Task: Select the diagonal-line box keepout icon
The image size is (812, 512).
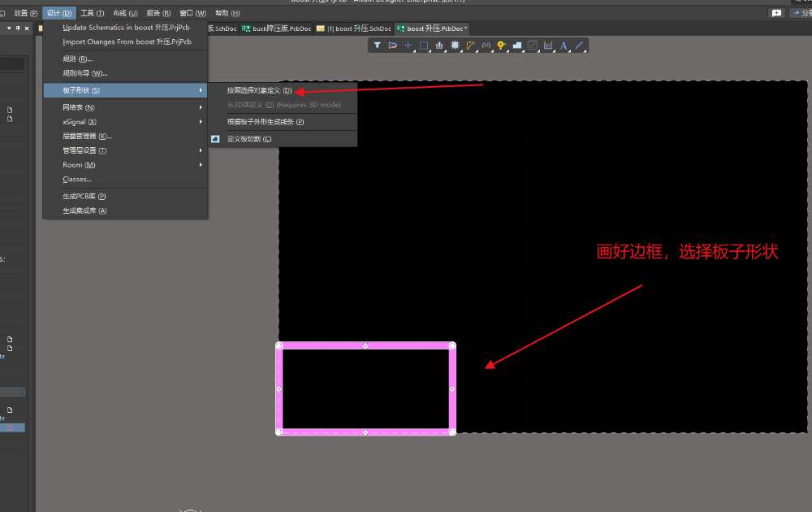Action: (x=533, y=46)
